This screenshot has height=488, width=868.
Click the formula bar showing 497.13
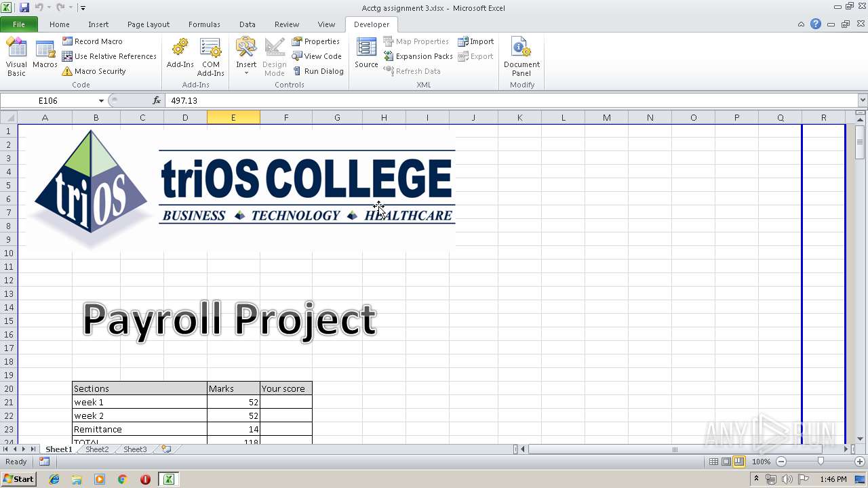point(511,100)
